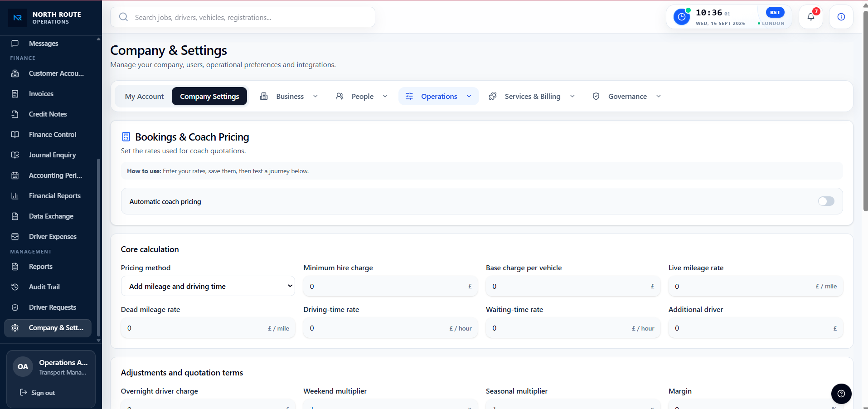This screenshot has width=868, height=409.
Task: Click the sidebar scroll down arrow
Action: pos(98,341)
